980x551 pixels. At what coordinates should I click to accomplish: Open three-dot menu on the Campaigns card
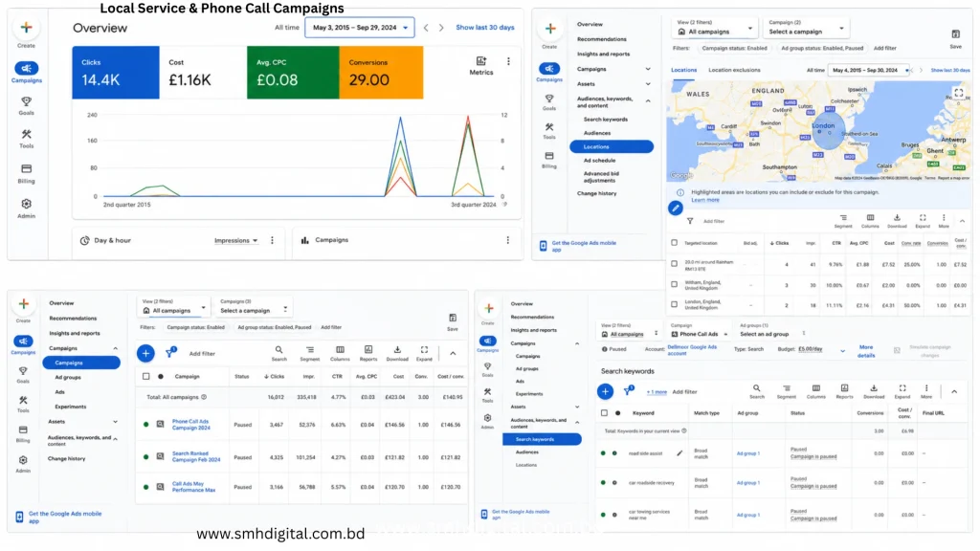point(507,240)
